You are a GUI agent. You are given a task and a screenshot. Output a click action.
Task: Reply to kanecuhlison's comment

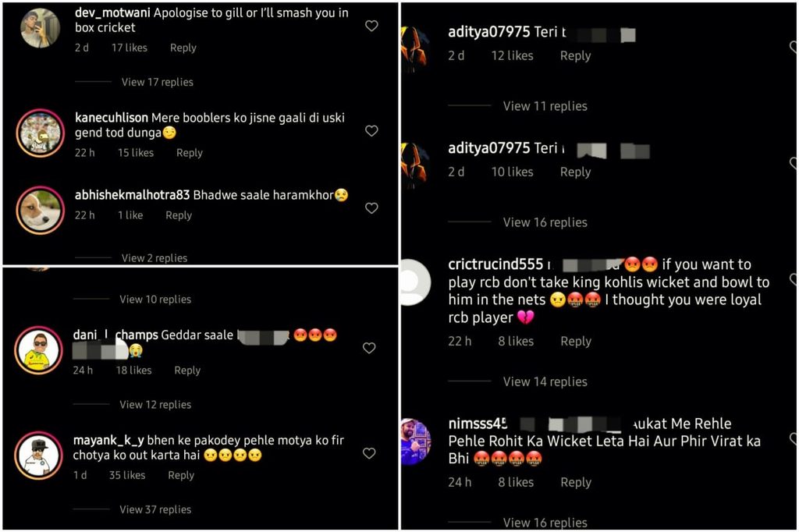click(x=190, y=153)
